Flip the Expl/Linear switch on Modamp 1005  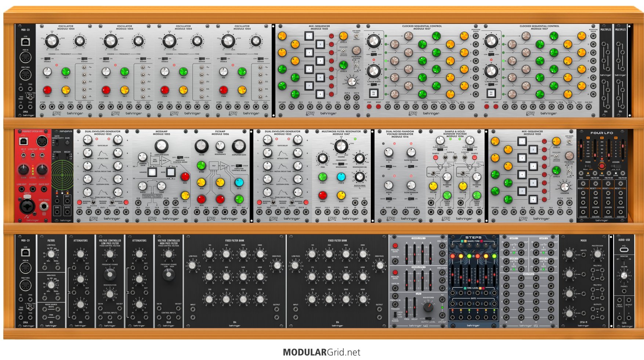coord(180,157)
